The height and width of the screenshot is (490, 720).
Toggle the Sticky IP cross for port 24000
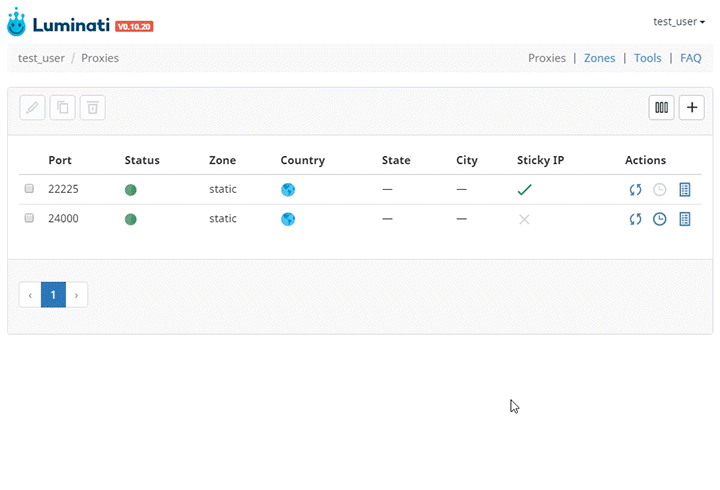coord(524,219)
